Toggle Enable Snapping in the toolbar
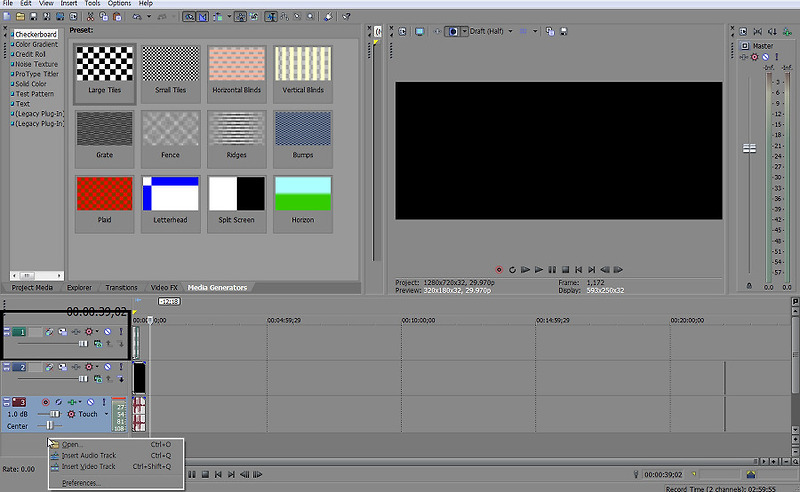The height and width of the screenshot is (492, 800). (189, 17)
